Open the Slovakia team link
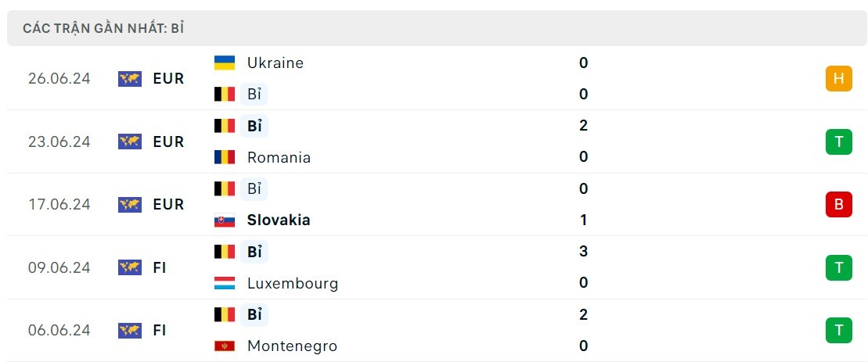Viewport: 868px width, 362px height. tap(279, 220)
